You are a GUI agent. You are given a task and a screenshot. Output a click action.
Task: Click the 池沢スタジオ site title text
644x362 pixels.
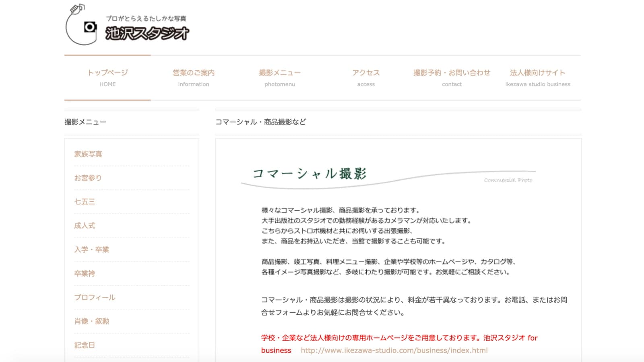(x=147, y=33)
